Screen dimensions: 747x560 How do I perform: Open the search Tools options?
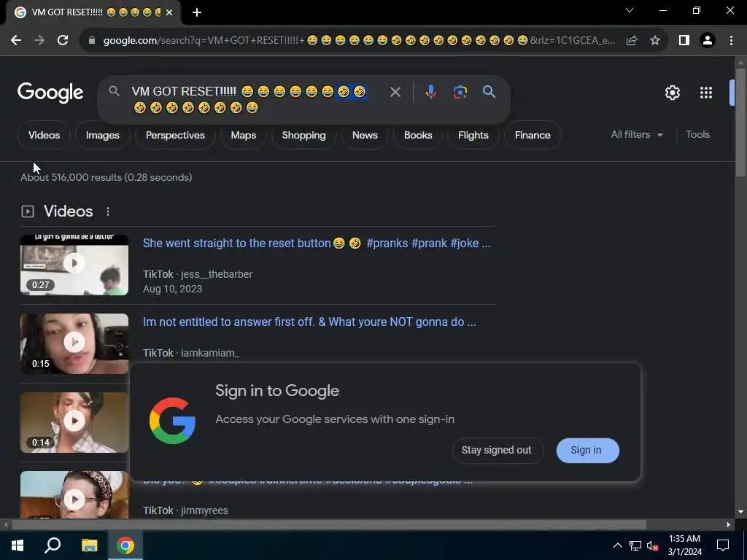[697, 135]
